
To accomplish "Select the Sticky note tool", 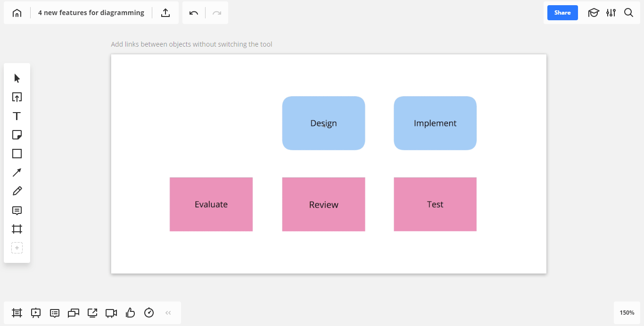I will point(17,135).
